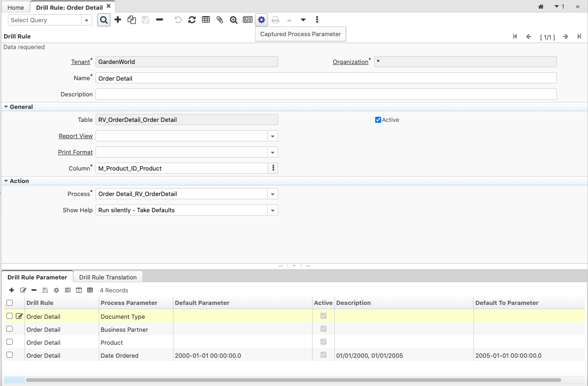588x386 pixels.
Task: Click the Print Format label link
Action: [x=75, y=152]
